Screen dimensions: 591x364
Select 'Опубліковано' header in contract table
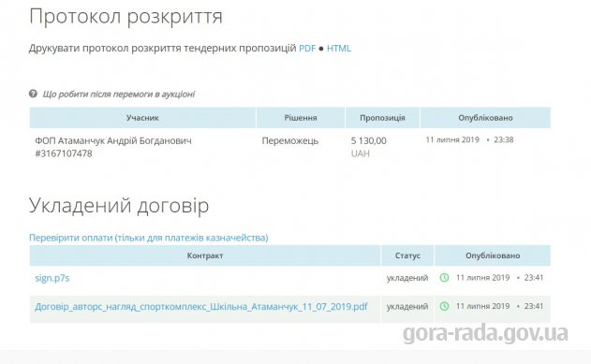coord(493,255)
